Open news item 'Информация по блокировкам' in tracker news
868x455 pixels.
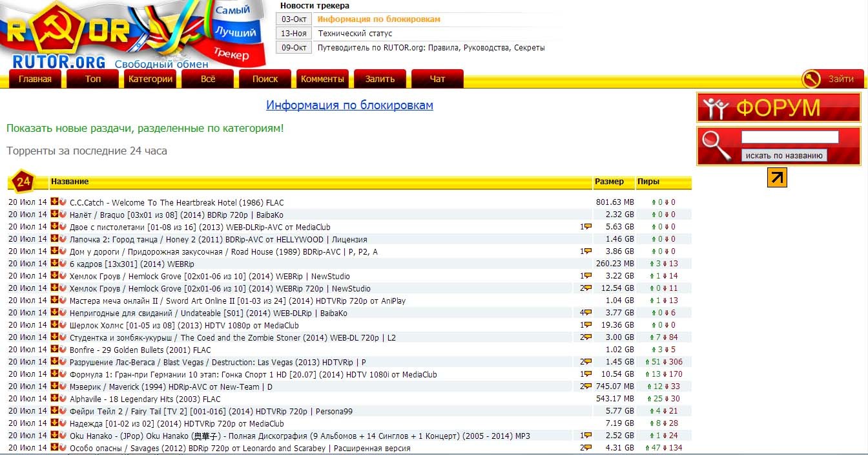379,19
